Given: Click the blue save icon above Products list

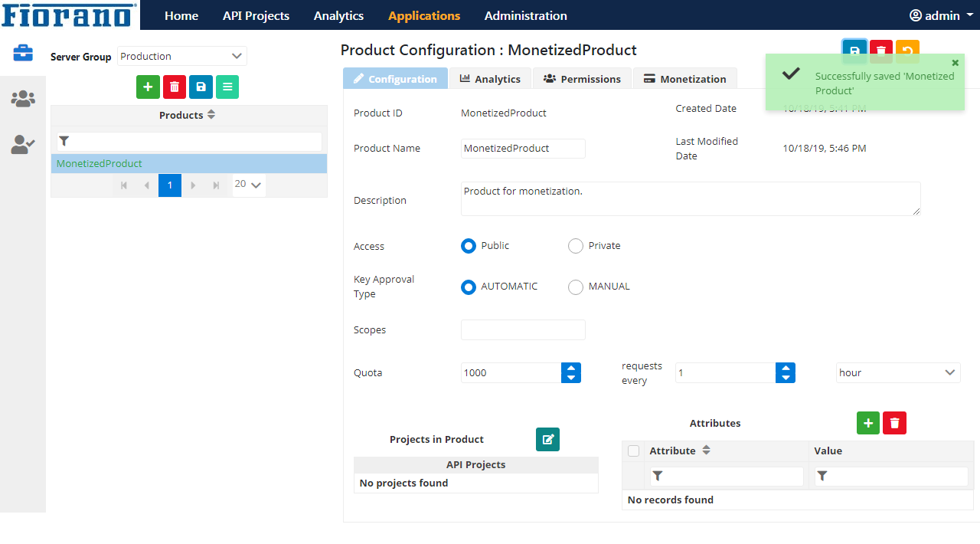Looking at the screenshot, I should (201, 87).
